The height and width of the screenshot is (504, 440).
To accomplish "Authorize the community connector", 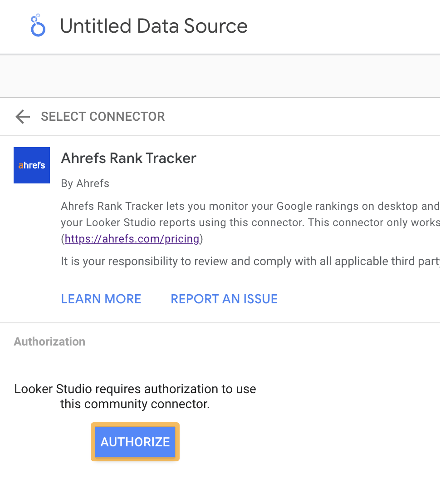I will [135, 441].
